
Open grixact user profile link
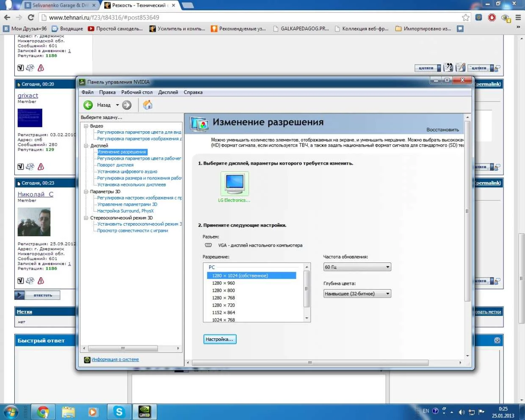click(x=28, y=96)
